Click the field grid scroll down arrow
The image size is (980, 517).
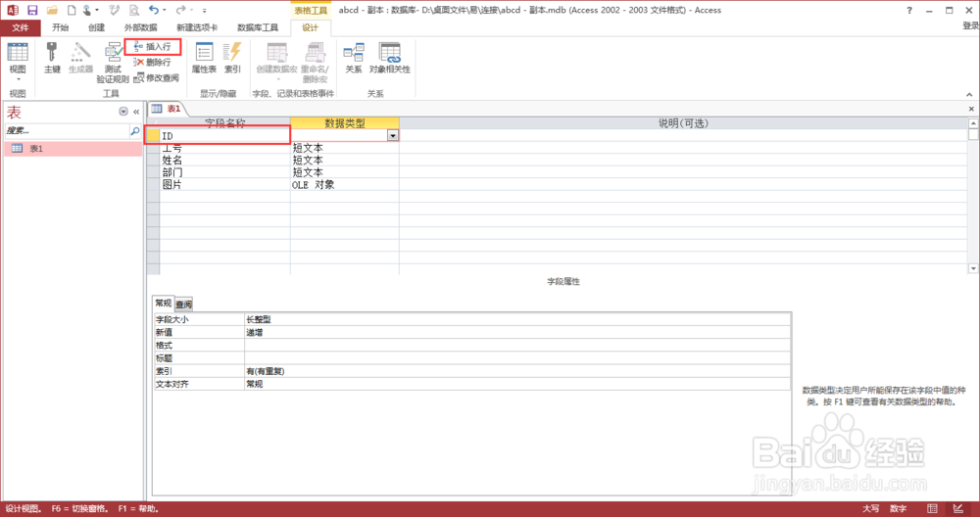[973, 268]
